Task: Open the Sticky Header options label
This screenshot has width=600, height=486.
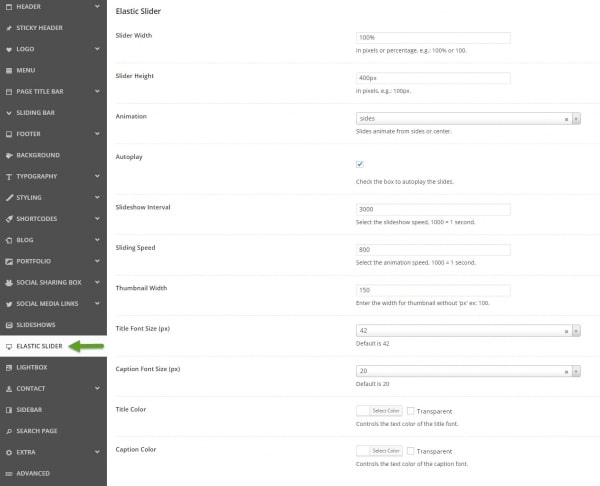Action: (x=39, y=28)
